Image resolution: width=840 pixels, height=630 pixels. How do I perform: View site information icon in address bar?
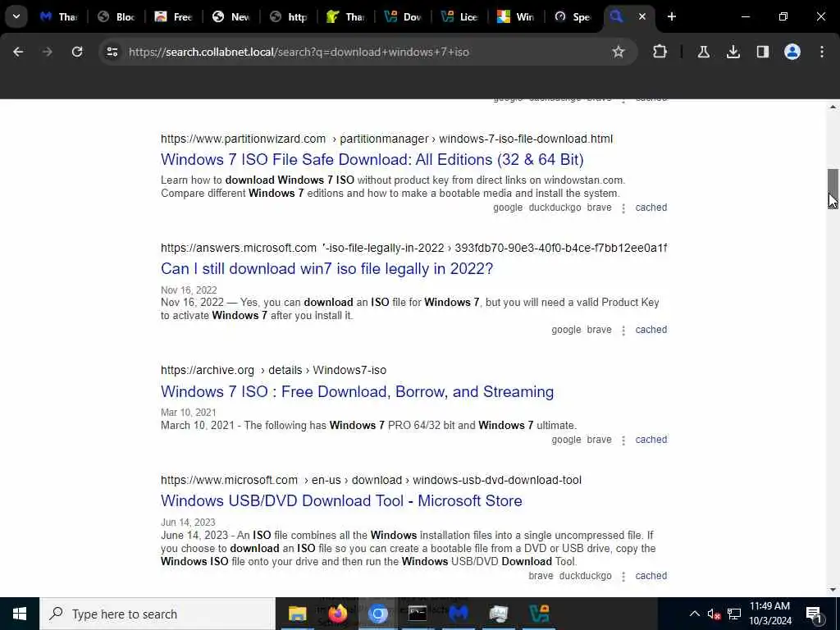(x=112, y=52)
